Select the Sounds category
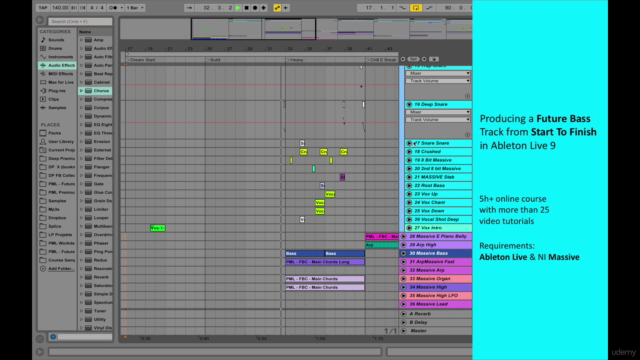 56,40
